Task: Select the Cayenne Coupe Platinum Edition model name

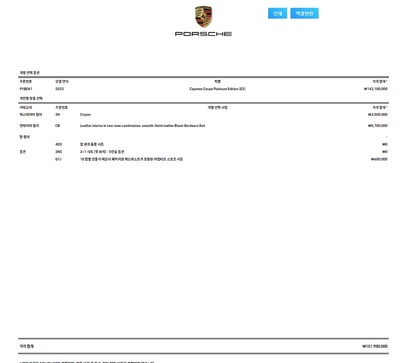Action: 217,89
